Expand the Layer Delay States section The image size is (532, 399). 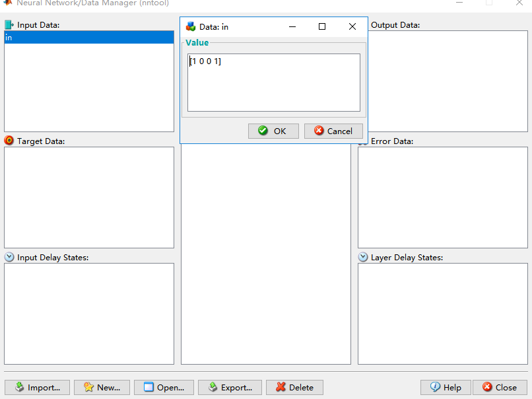coord(363,257)
